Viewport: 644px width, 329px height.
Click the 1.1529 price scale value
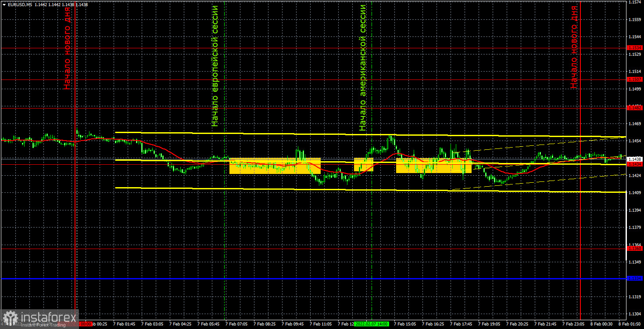pyautogui.click(x=635, y=54)
